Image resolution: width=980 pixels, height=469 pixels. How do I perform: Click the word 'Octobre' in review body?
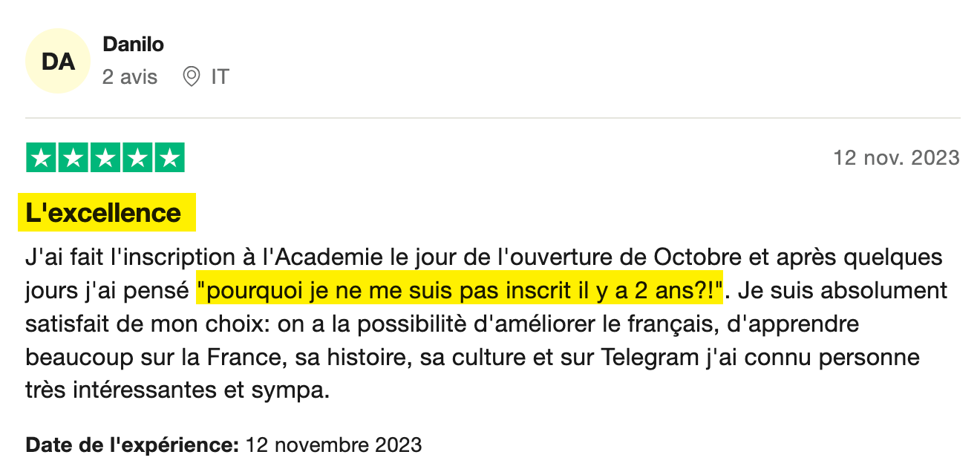(x=697, y=258)
